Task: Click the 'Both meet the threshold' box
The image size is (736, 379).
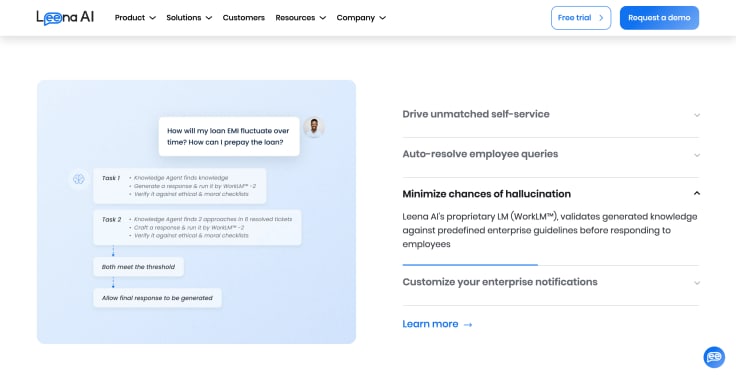Action: point(138,267)
